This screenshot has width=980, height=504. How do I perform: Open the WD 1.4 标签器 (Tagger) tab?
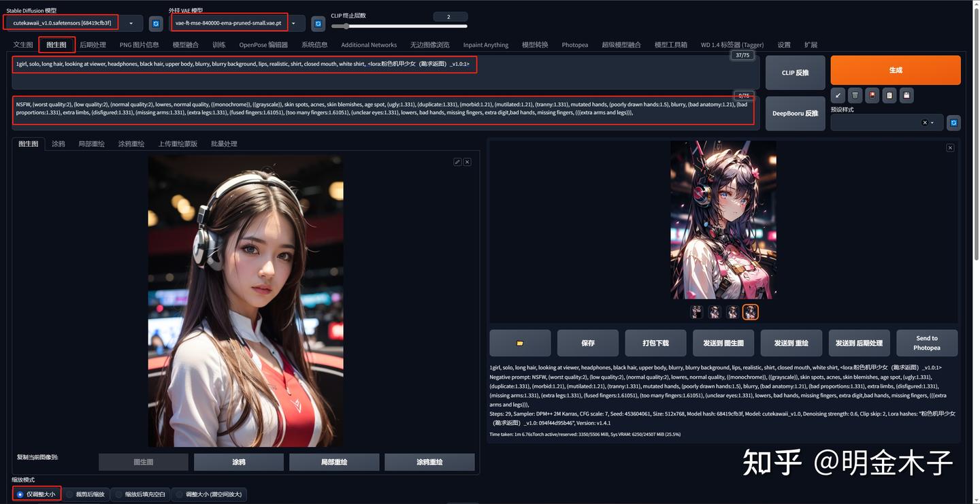tap(734, 44)
